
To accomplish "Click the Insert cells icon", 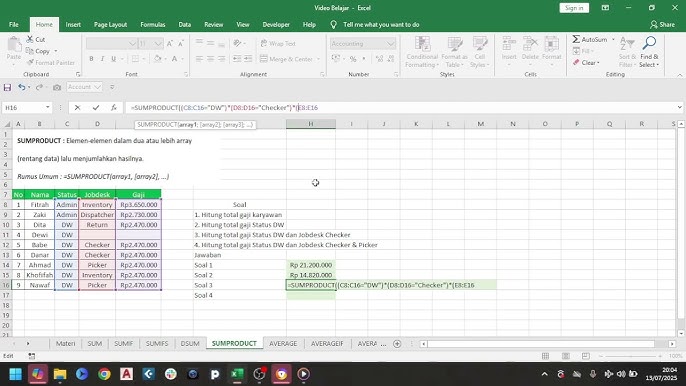I will tap(509, 44).
